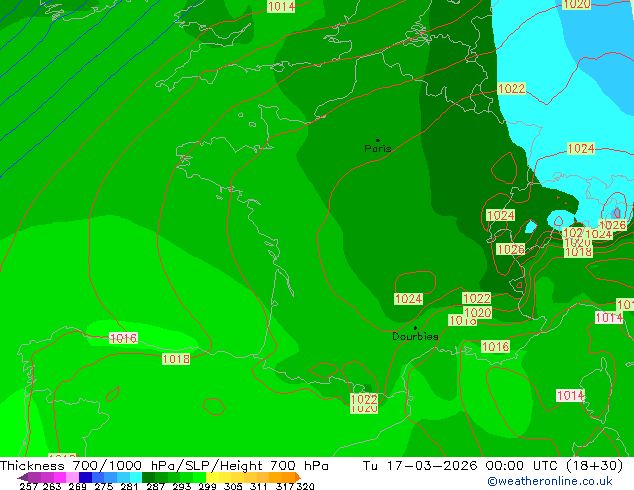The height and width of the screenshot is (490, 634).
Task: Click the legend value 320
Action: (x=306, y=486)
